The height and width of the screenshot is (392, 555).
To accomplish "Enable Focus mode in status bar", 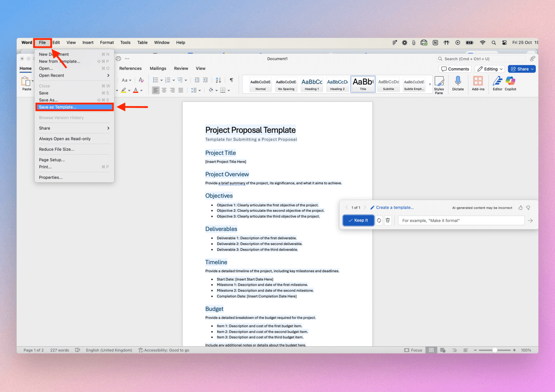I will (413, 350).
